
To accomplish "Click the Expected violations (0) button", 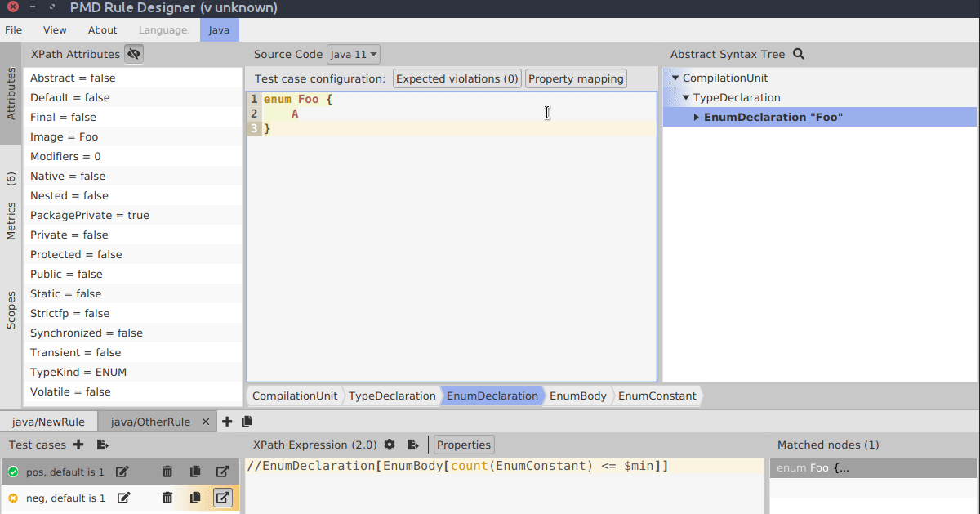I will 457,79.
